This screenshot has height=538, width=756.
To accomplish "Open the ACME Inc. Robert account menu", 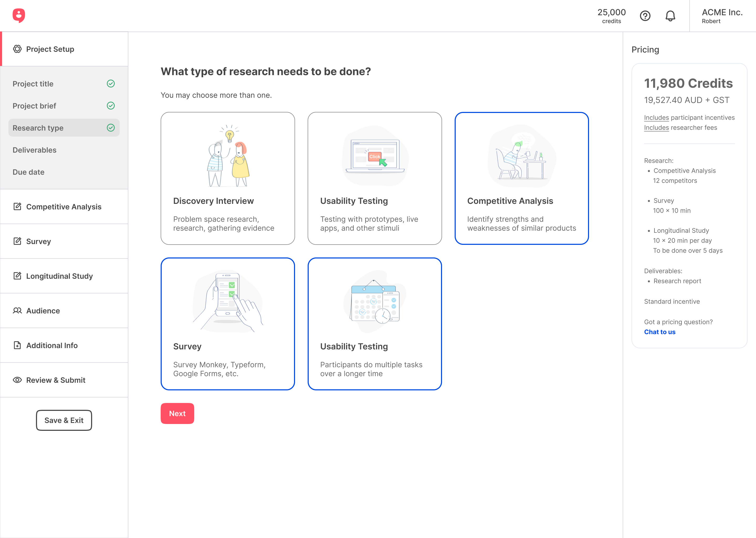I will pos(722,16).
